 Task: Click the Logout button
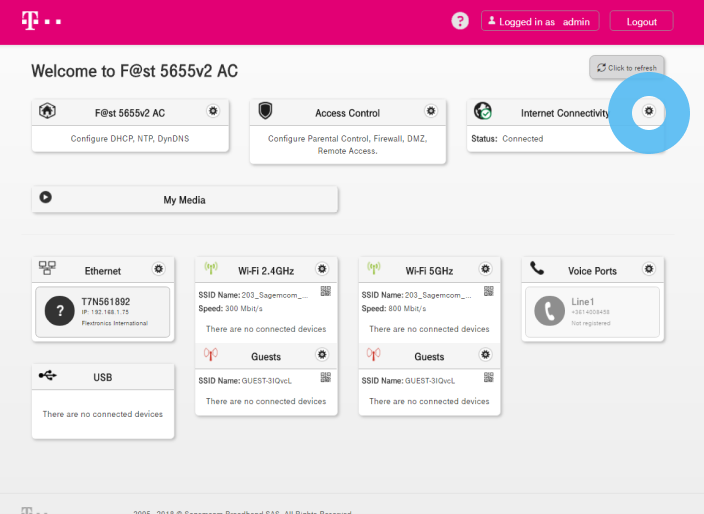pyautogui.click(x=641, y=21)
